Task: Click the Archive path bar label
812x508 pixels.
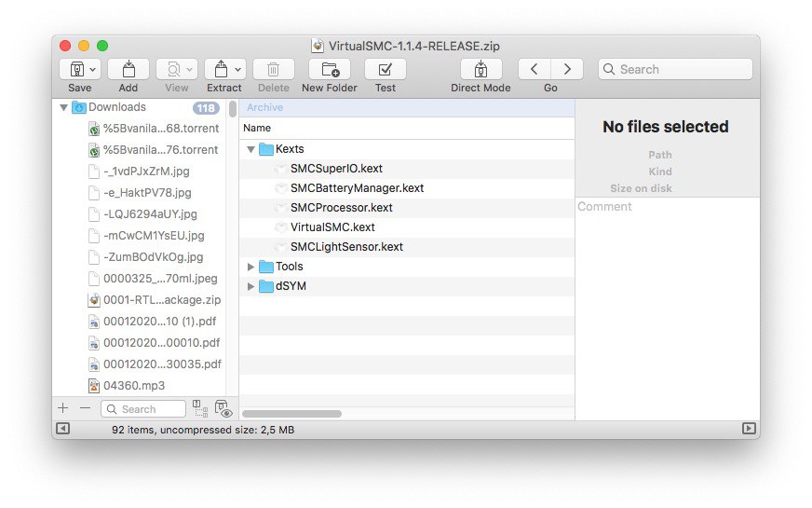Action: 264,108
